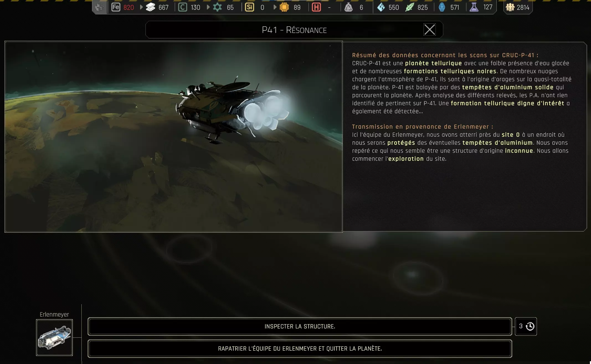The width and height of the screenshot is (591, 364).
Task: Click the orange microchip electronics icon
Action: [284, 7]
